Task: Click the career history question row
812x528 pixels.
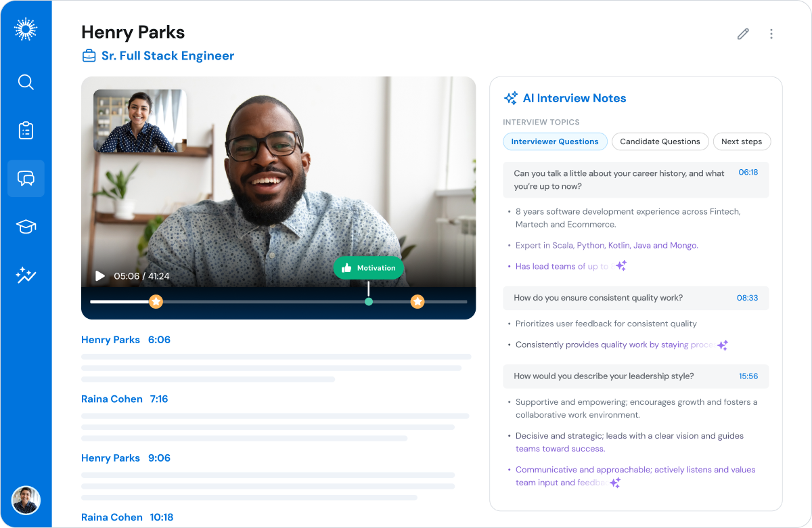Action: coord(636,179)
